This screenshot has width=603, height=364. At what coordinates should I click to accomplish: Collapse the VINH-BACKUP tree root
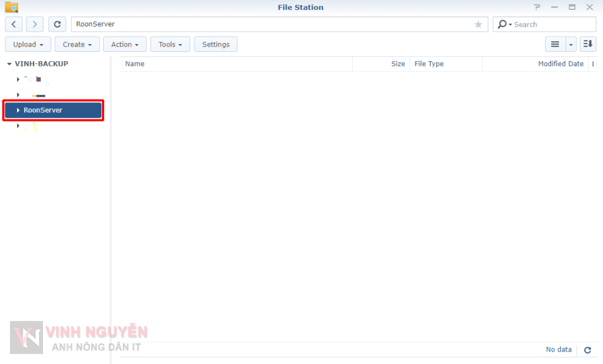coord(9,64)
